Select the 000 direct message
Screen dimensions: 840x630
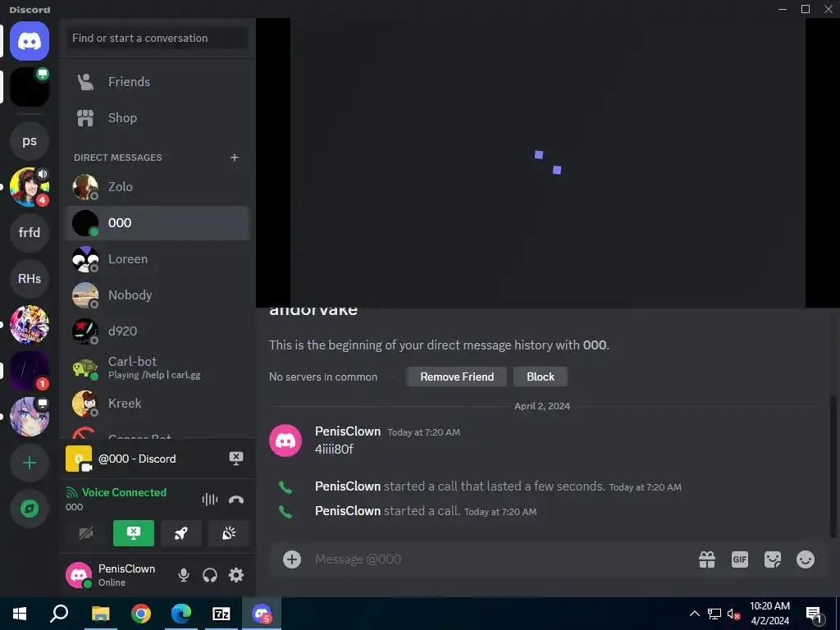157,223
